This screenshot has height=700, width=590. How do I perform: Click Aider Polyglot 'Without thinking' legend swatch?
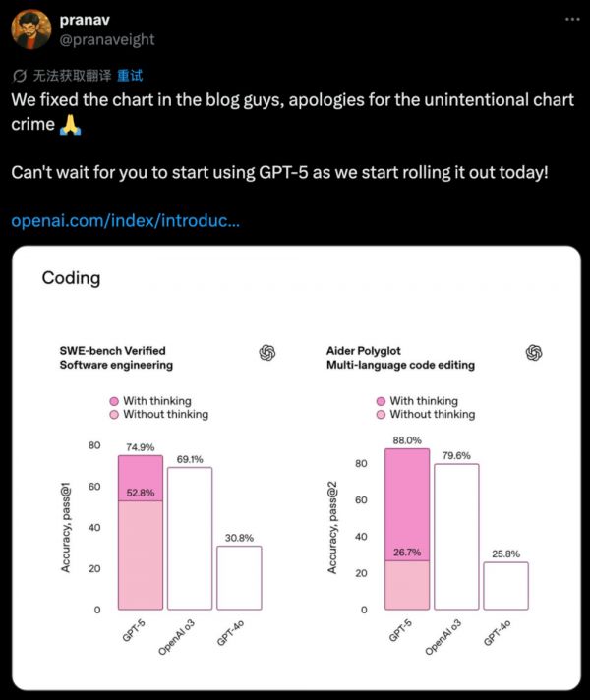coord(381,415)
